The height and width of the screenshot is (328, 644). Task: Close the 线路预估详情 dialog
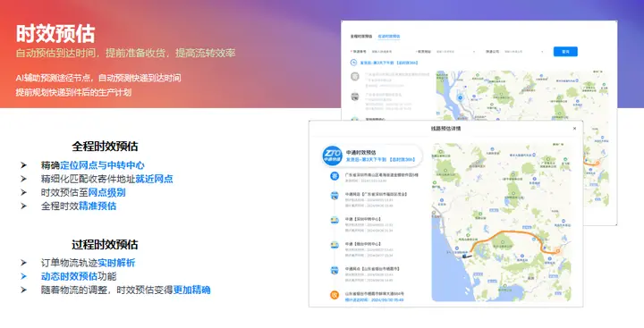574,129
